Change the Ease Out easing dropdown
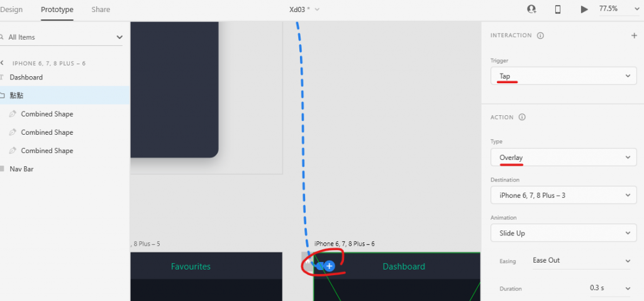Image resolution: width=644 pixels, height=301 pixels. pos(581,260)
